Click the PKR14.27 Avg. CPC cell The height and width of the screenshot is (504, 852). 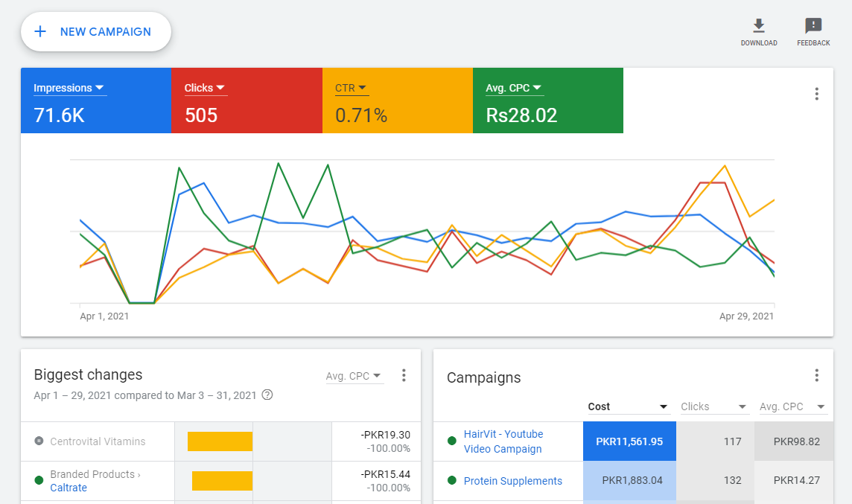[794, 481]
